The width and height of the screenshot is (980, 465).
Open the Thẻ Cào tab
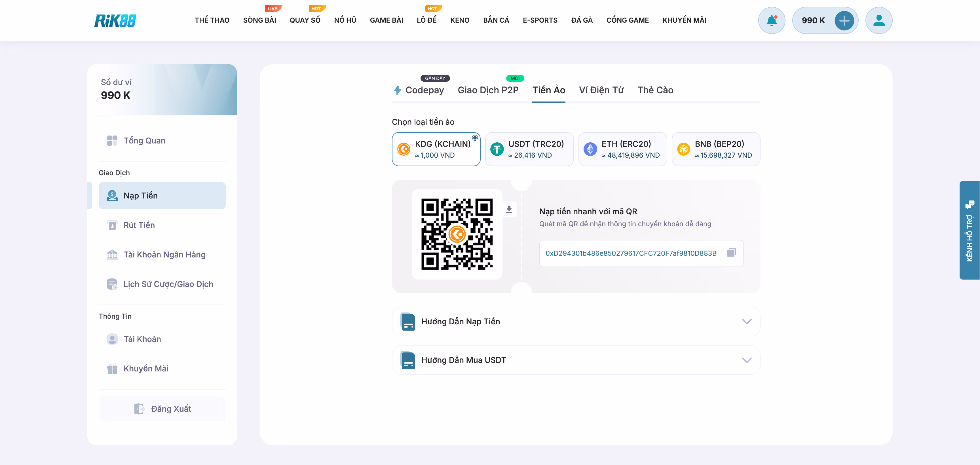tap(655, 90)
